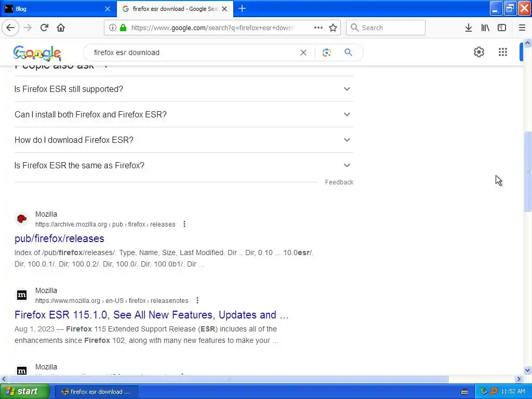Click the scroll right arrow

(518, 379)
